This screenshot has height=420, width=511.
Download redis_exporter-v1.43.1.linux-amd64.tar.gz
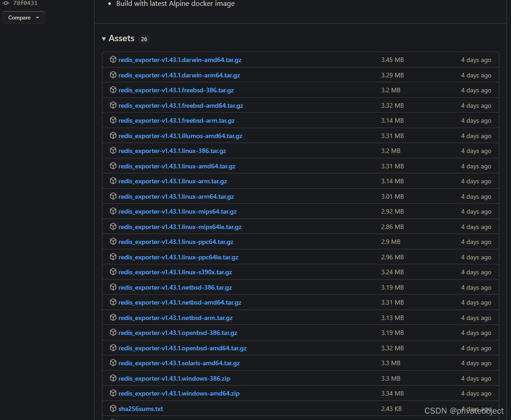[x=177, y=166]
